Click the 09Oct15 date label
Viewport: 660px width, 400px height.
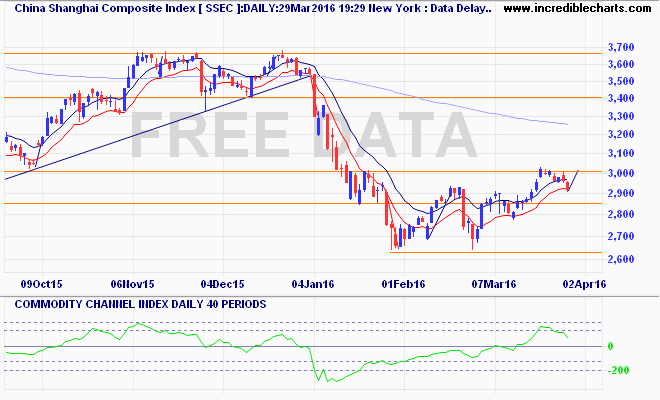tap(41, 284)
